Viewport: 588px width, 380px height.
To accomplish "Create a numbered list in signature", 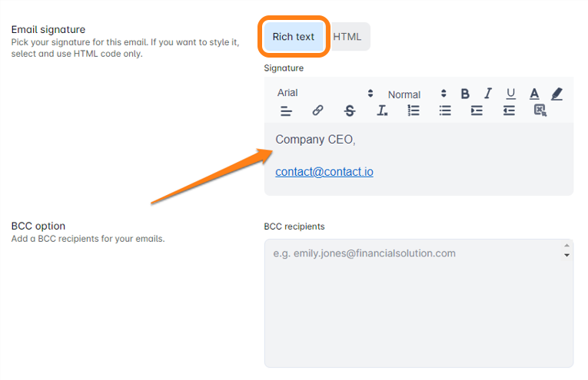I will coord(414,111).
